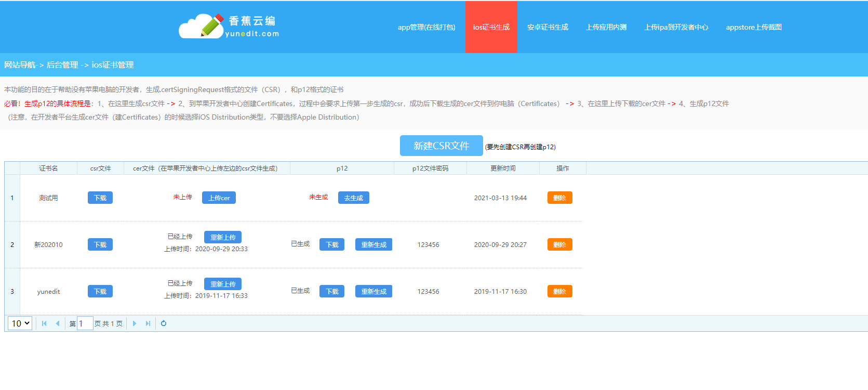Click the page number input field
The height and width of the screenshot is (390, 868).
[85, 323]
